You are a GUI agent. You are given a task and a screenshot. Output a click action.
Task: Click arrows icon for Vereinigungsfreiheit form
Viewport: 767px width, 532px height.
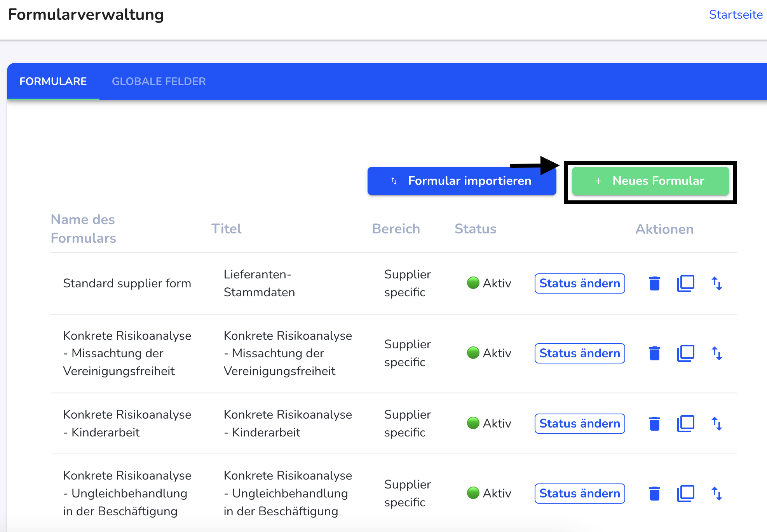coord(717,353)
